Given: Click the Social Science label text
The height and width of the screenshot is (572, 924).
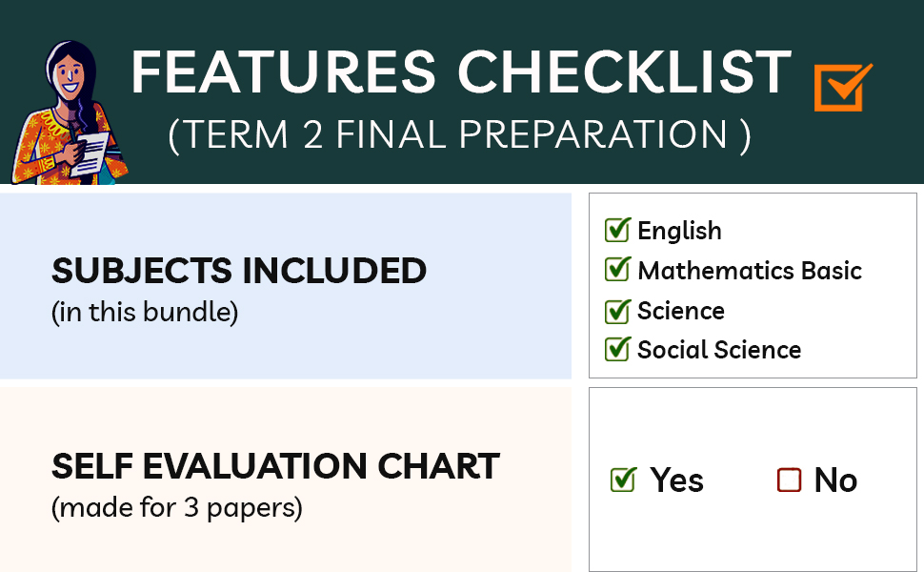Looking at the screenshot, I should [x=719, y=350].
